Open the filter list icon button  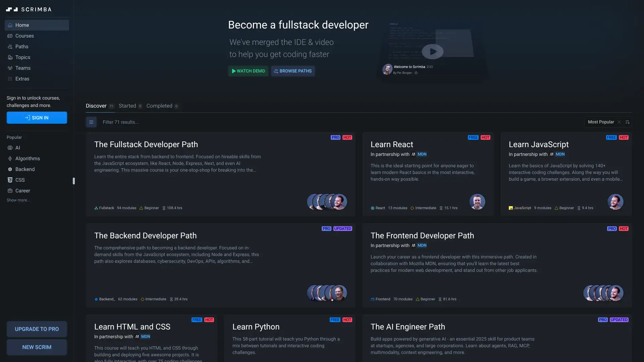tap(91, 122)
